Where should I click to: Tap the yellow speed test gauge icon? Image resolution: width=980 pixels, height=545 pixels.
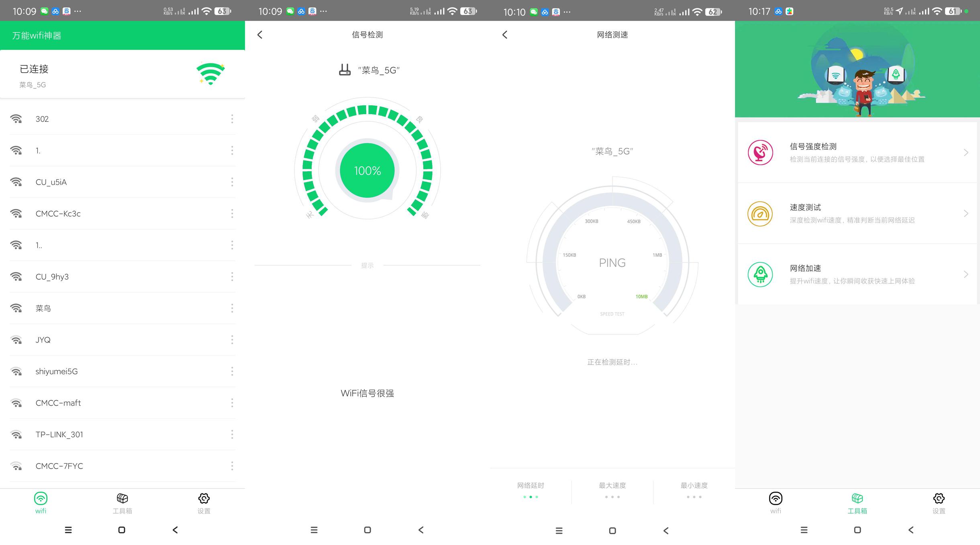(x=760, y=214)
